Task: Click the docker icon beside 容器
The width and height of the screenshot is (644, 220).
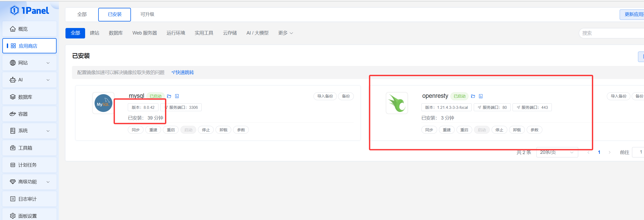Action: click(x=13, y=114)
